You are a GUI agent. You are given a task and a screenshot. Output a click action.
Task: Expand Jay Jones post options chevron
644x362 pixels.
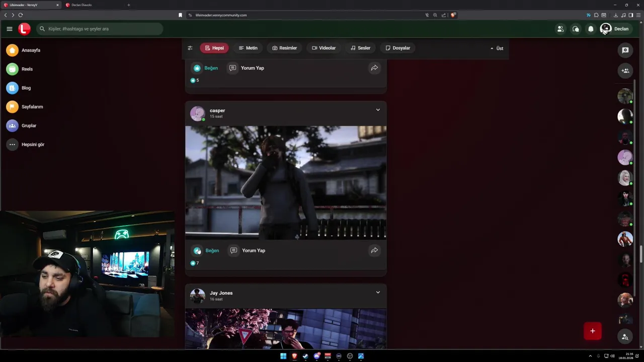(378, 292)
